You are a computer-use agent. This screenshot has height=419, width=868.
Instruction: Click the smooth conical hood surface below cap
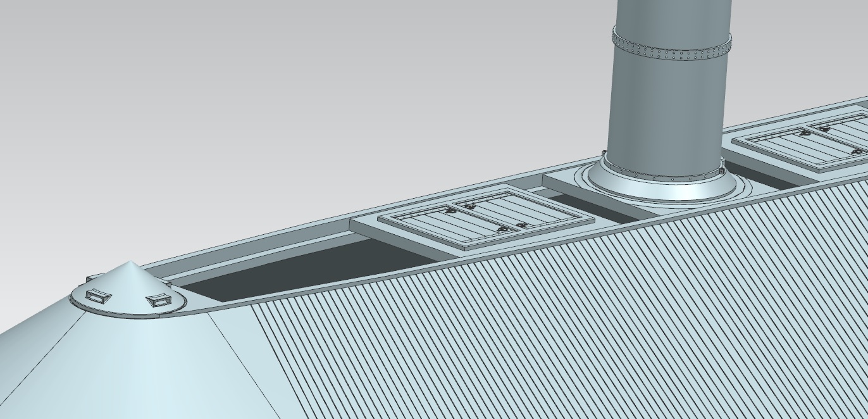(127, 367)
